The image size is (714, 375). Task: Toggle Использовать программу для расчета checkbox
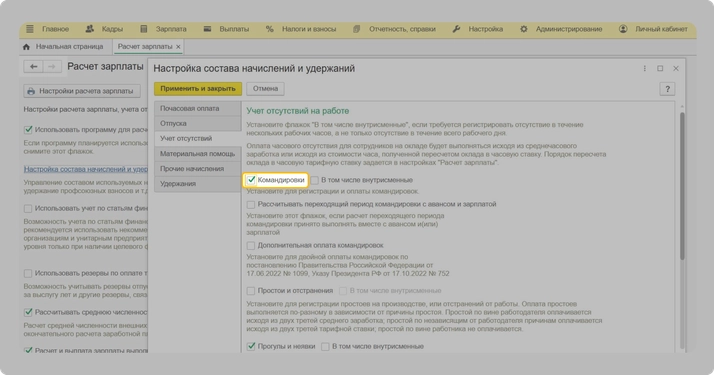[28, 130]
